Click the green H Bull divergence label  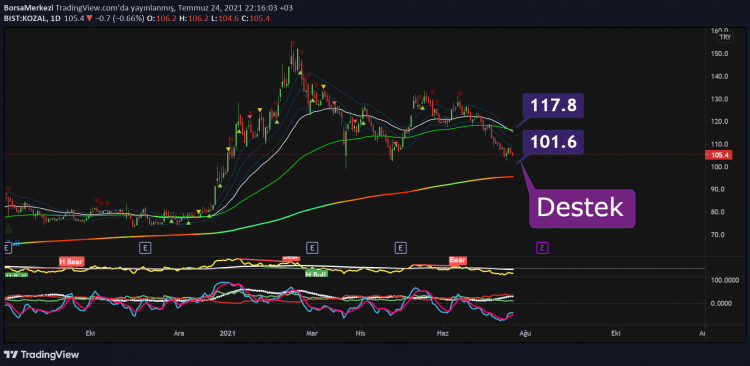317,275
